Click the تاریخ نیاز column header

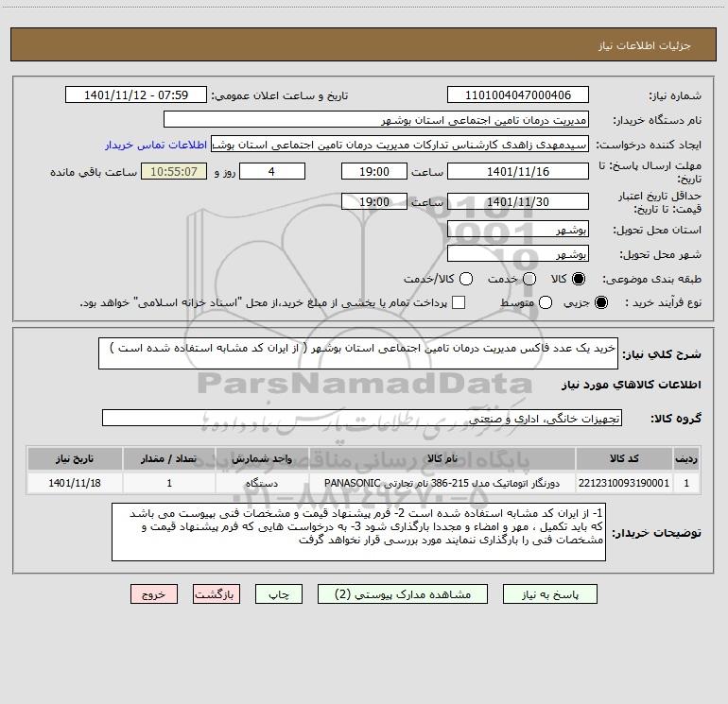75,458
